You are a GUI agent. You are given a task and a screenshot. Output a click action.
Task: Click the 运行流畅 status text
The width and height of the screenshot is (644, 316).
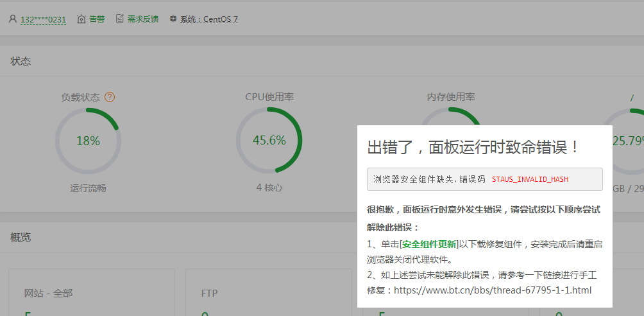[88, 188]
